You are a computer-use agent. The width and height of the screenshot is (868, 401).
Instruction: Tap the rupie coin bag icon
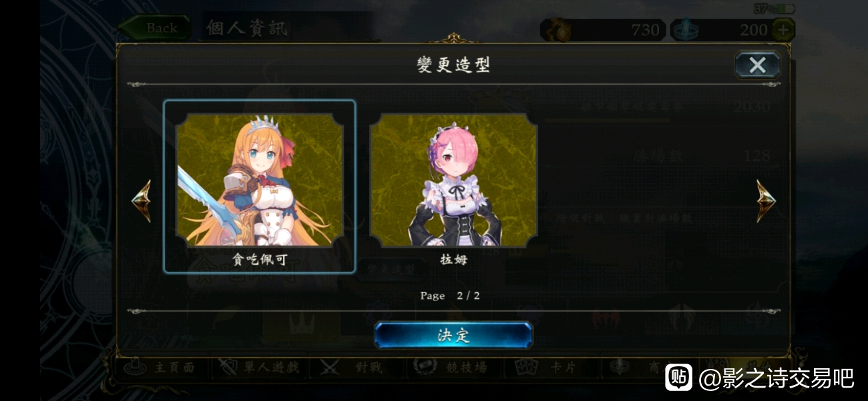coord(556,29)
